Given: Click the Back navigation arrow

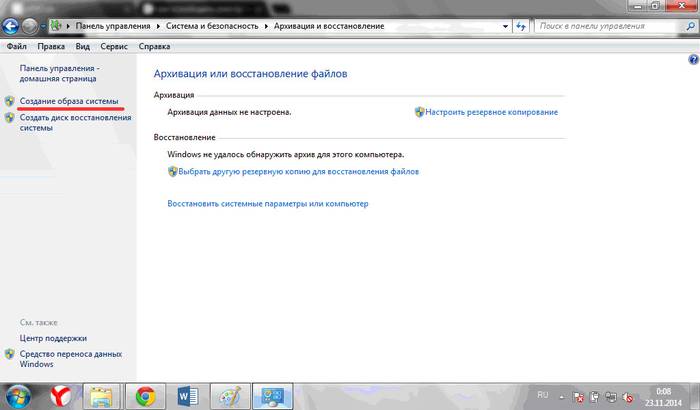Looking at the screenshot, I should 11,24.
